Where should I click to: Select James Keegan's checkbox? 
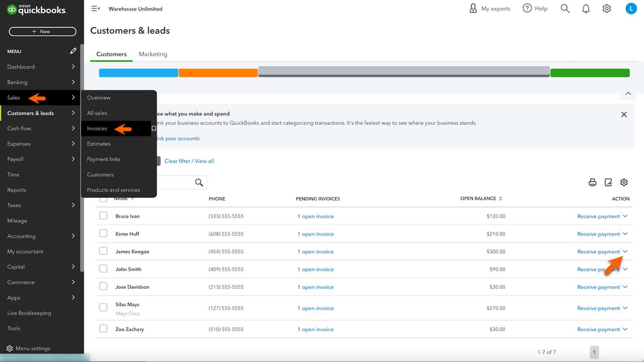[x=103, y=251]
